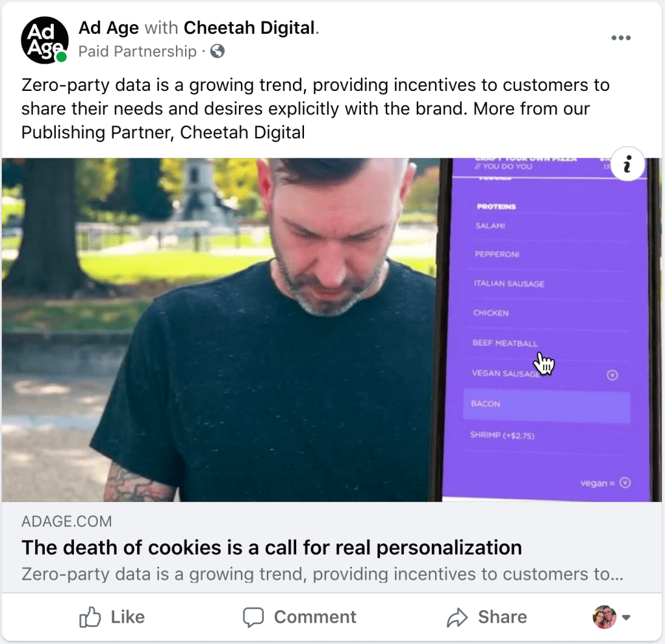
Task: Expand the post-as identity dropdown arrow
Action: point(626,617)
